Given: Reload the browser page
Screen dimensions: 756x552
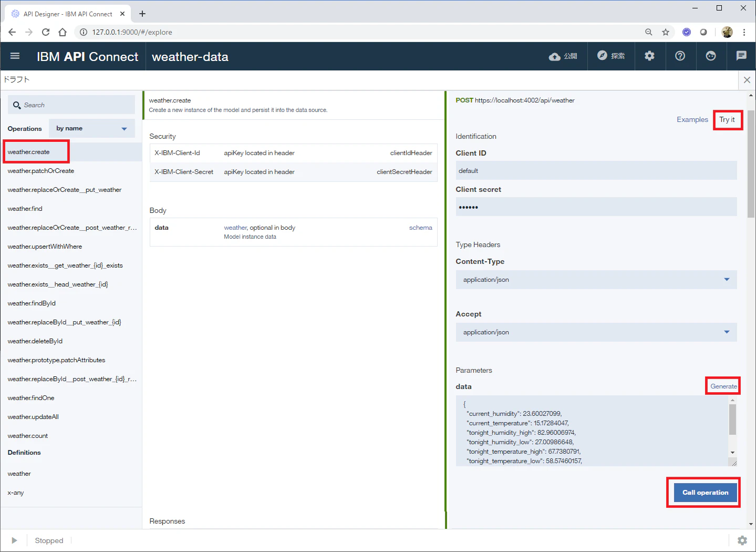Looking at the screenshot, I should [x=46, y=32].
